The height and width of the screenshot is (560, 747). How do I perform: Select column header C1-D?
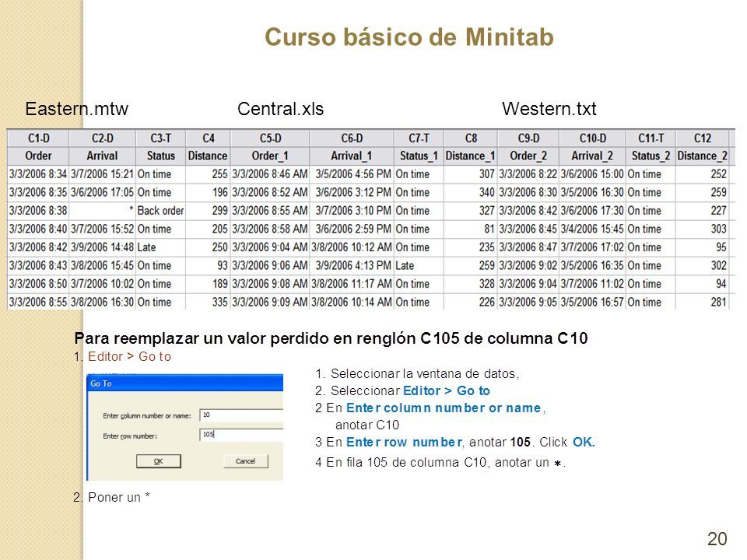(x=38, y=138)
